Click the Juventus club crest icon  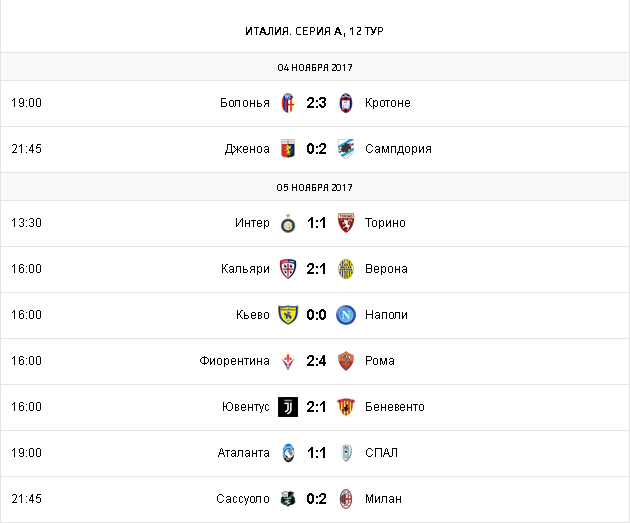point(288,407)
